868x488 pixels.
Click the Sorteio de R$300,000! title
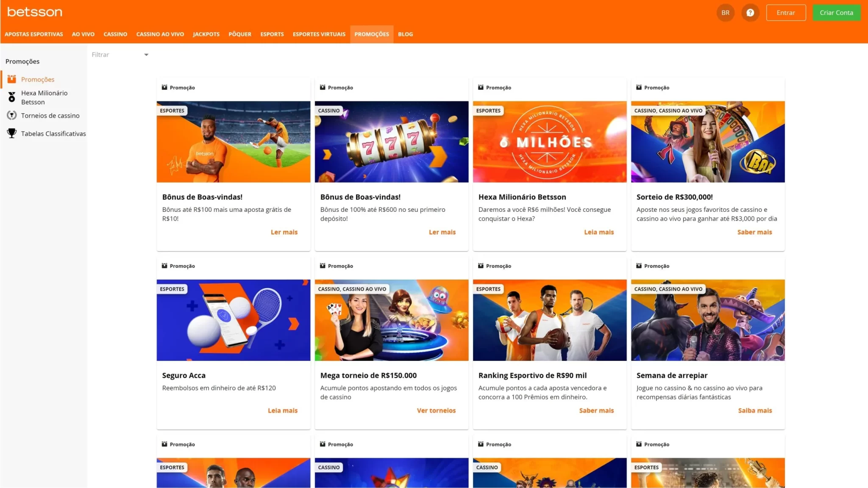tap(674, 197)
